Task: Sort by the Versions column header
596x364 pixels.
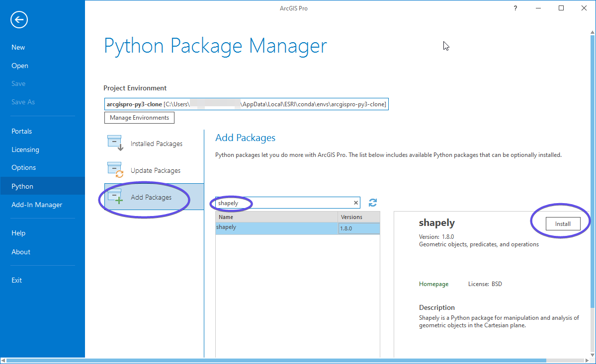Action: (359, 217)
